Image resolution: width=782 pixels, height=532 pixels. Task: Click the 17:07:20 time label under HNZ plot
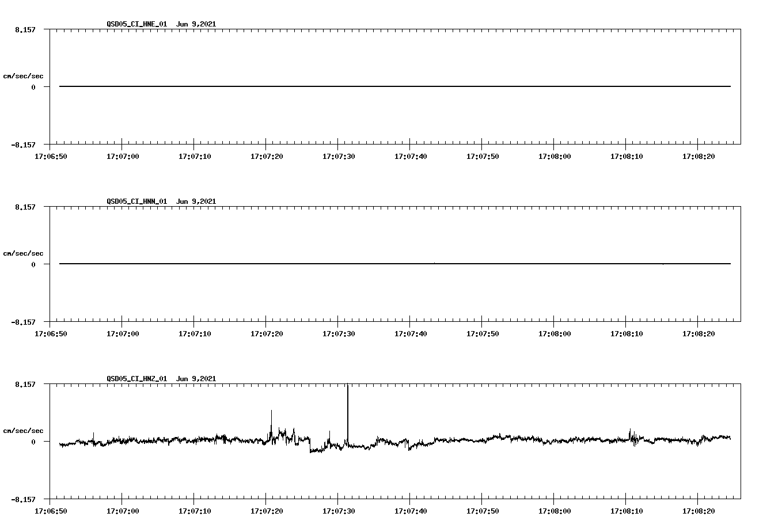[x=267, y=511]
